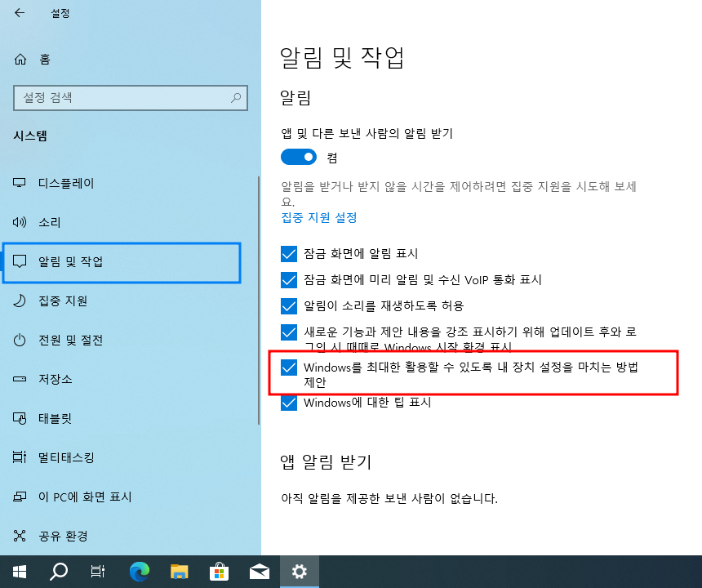The image size is (702, 588).
Task: Uncheck 잠금 화면에 미리 알림 및 수신 VoIP 통화 표시
Action: (289, 280)
